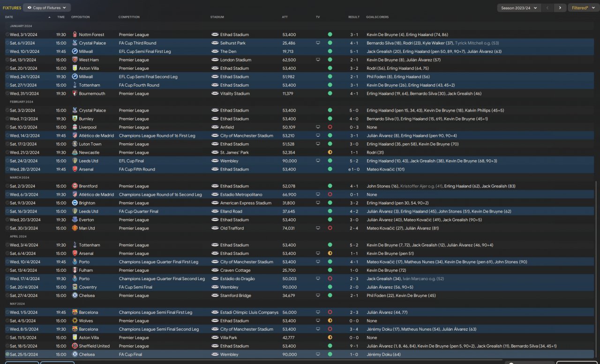The width and height of the screenshot is (600, 364).
Task: Click the stadium icon beside Craven Cottage
Action: click(x=215, y=271)
